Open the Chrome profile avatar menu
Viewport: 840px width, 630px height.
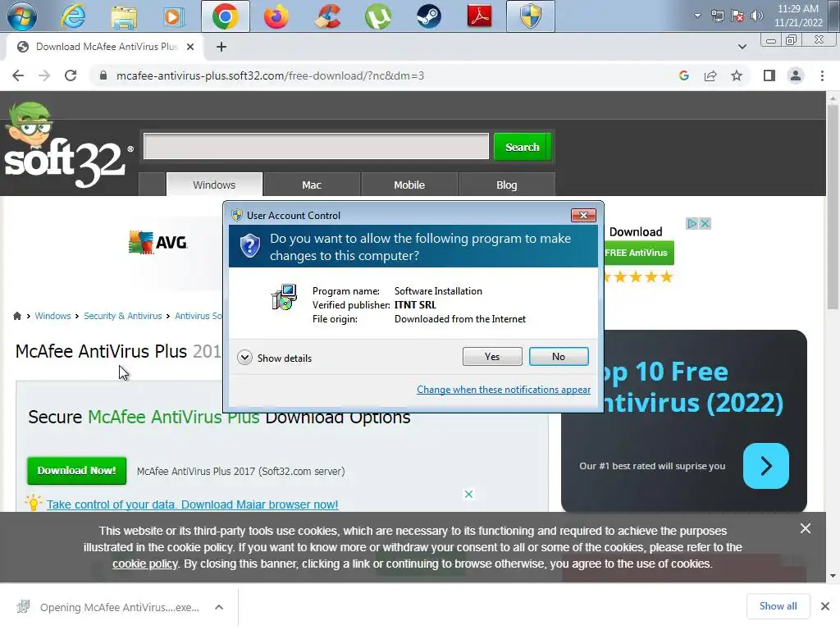(x=796, y=75)
